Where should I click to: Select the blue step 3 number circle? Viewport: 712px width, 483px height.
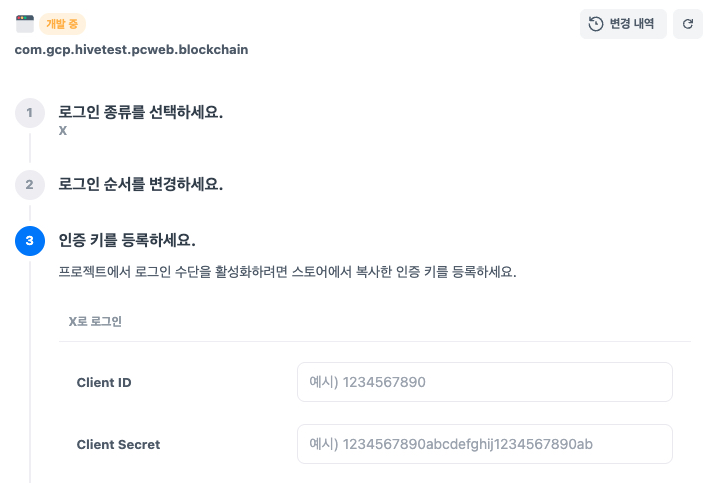pyautogui.click(x=30, y=240)
